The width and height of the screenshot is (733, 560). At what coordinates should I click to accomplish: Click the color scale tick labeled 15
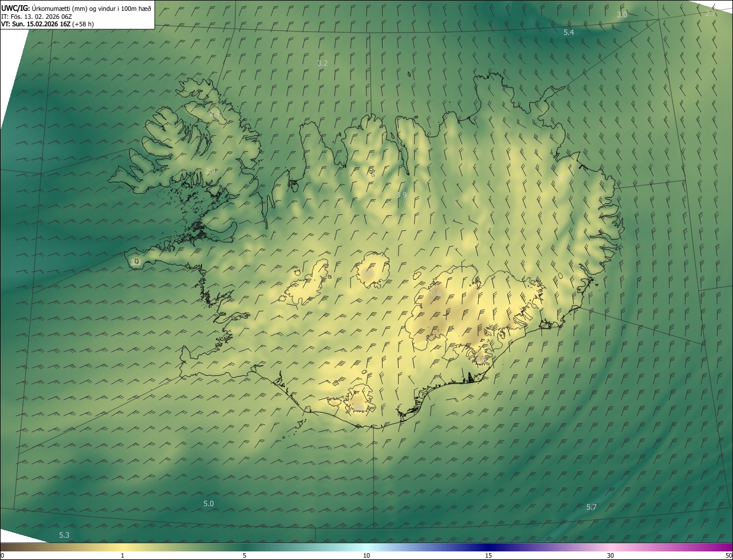488,555
